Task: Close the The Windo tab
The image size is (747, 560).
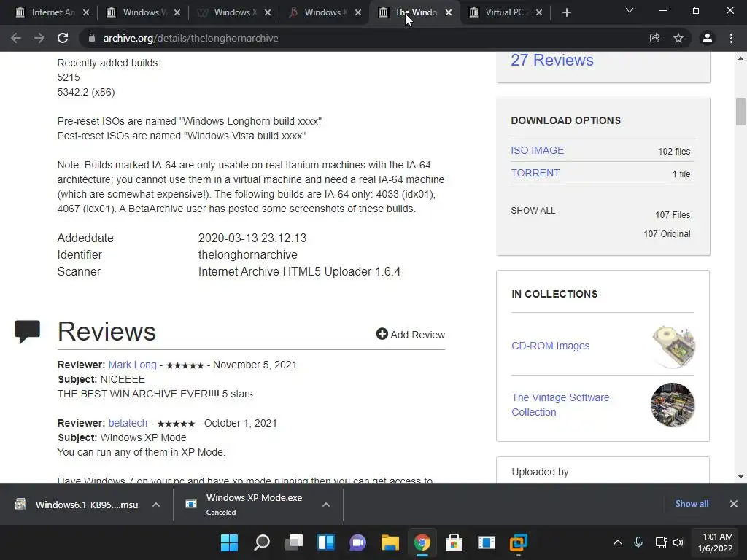Action: (449, 12)
